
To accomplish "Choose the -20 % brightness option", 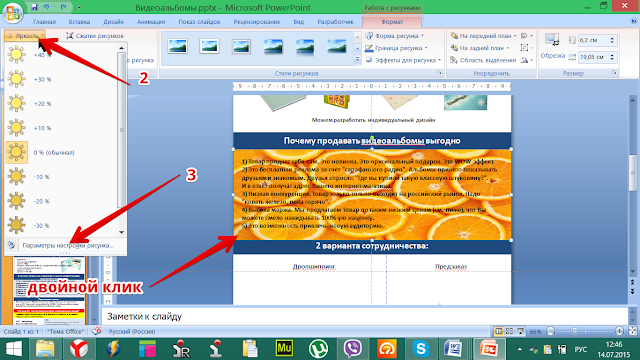I will (61, 201).
